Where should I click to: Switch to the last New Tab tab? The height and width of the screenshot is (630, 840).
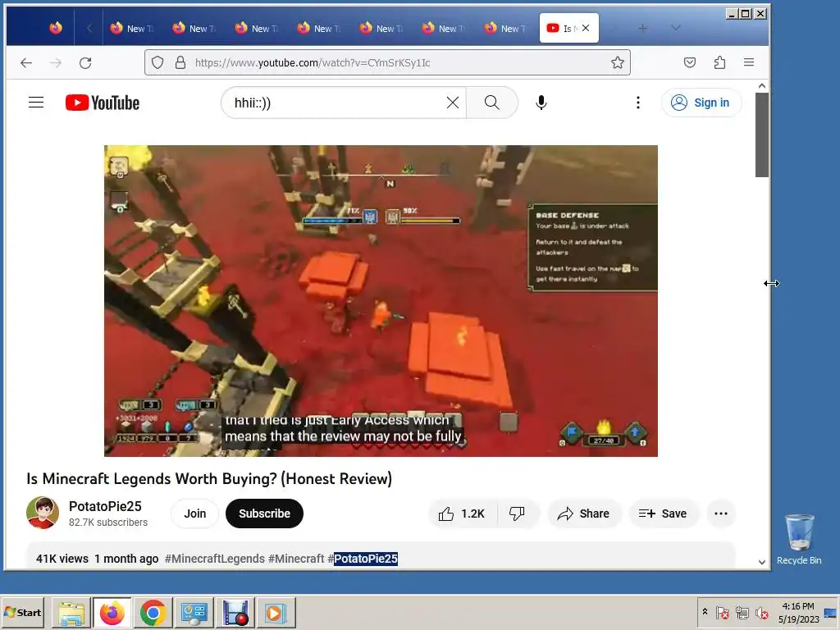click(505, 29)
